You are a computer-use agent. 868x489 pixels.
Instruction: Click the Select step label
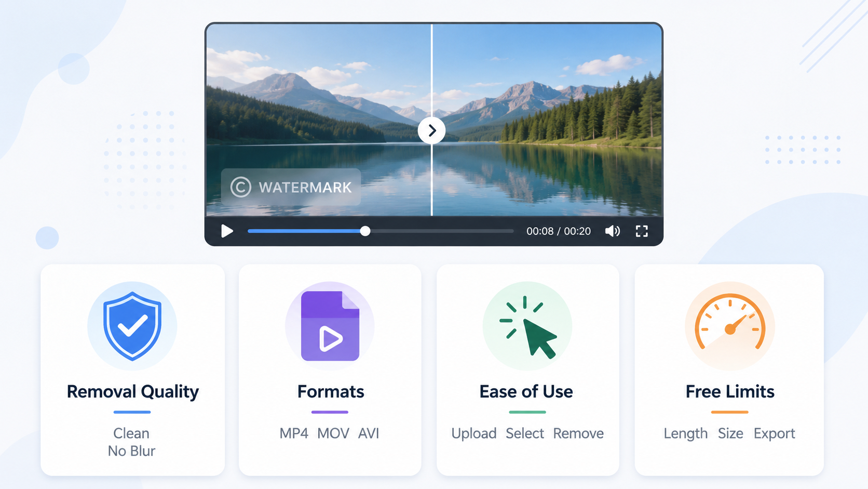525,433
